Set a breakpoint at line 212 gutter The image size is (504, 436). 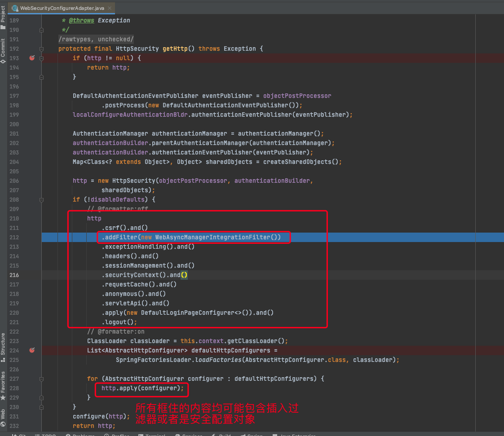(32, 237)
